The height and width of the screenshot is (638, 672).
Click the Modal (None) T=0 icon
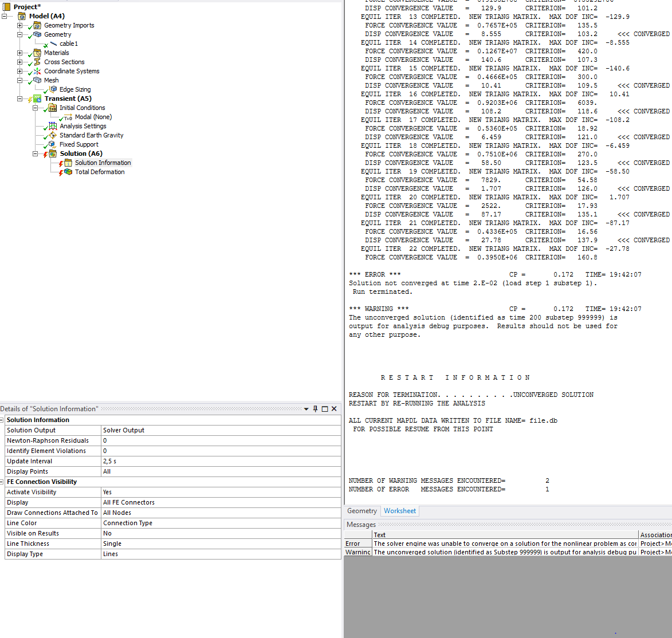[x=68, y=117]
